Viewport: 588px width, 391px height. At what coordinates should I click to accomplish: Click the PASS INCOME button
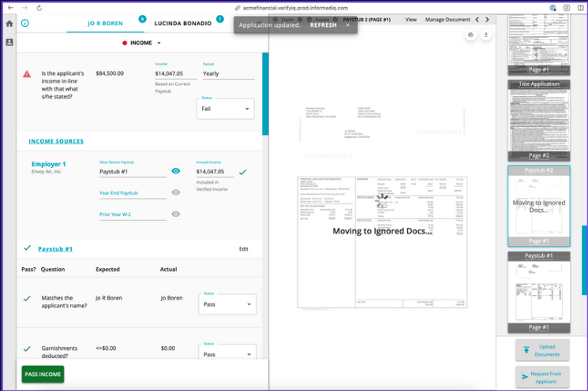[x=43, y=374]
